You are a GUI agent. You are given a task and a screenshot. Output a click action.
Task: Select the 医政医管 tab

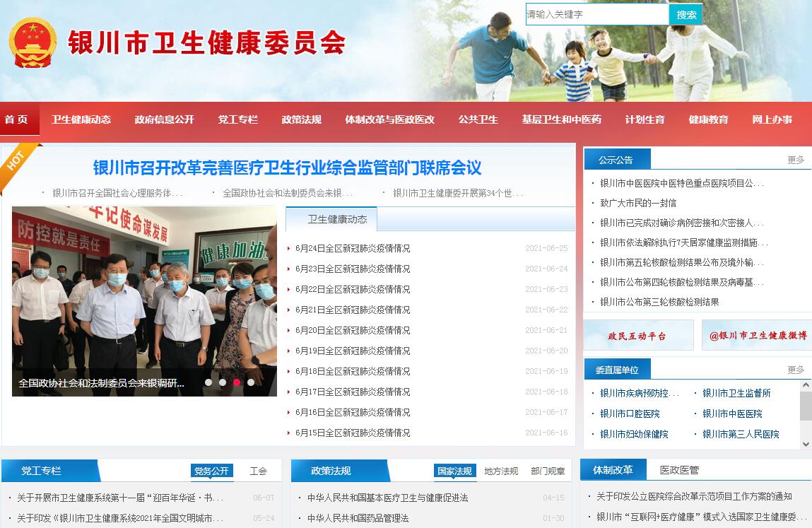(679, 470)
